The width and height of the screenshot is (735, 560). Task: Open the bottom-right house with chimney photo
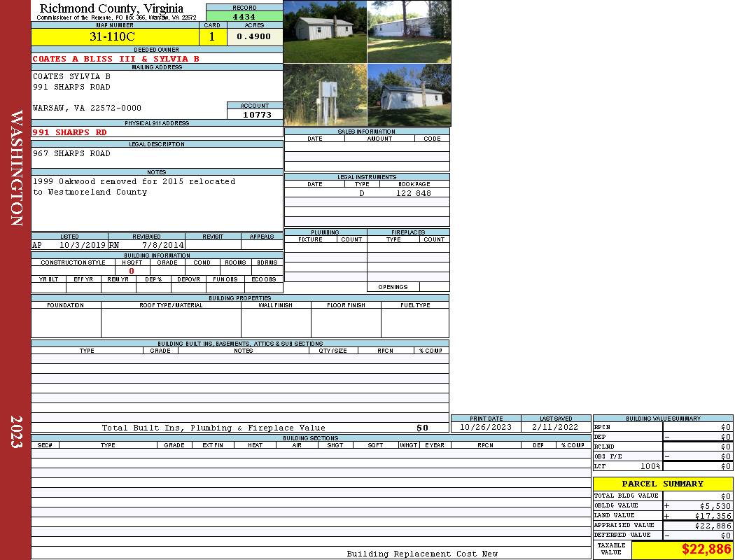point(409,95)
